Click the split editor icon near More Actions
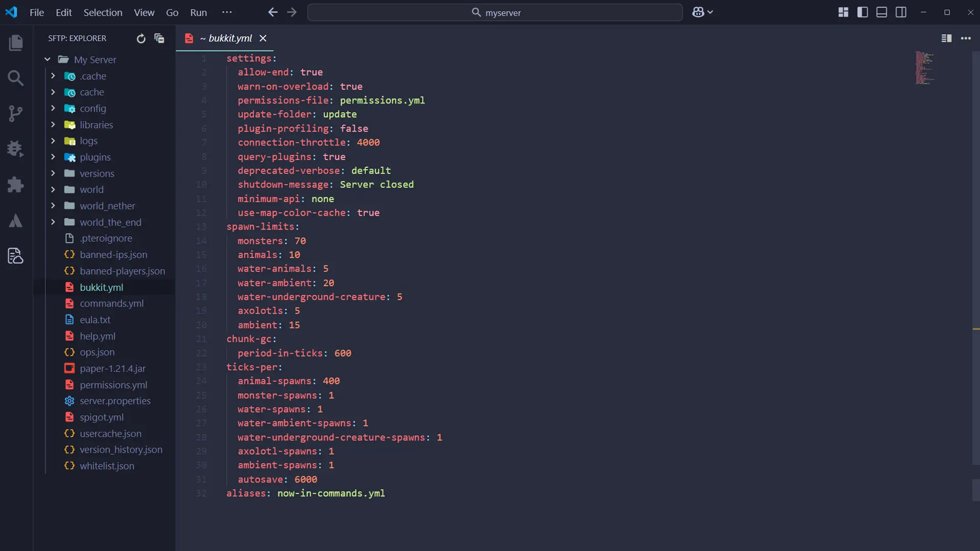 [946, 38]
